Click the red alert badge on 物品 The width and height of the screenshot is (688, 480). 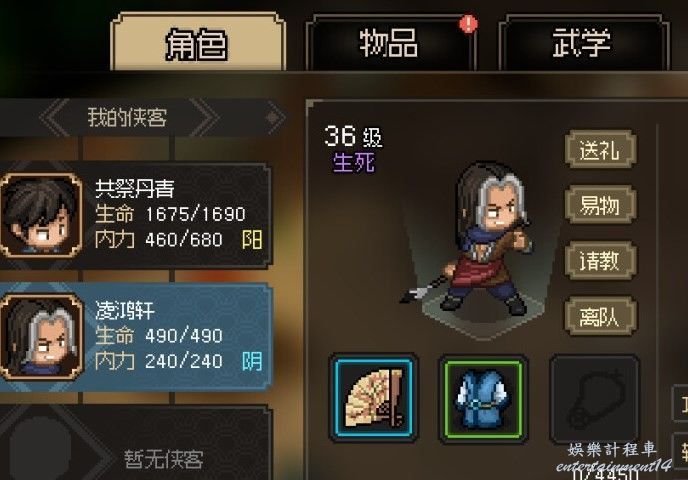468,24
